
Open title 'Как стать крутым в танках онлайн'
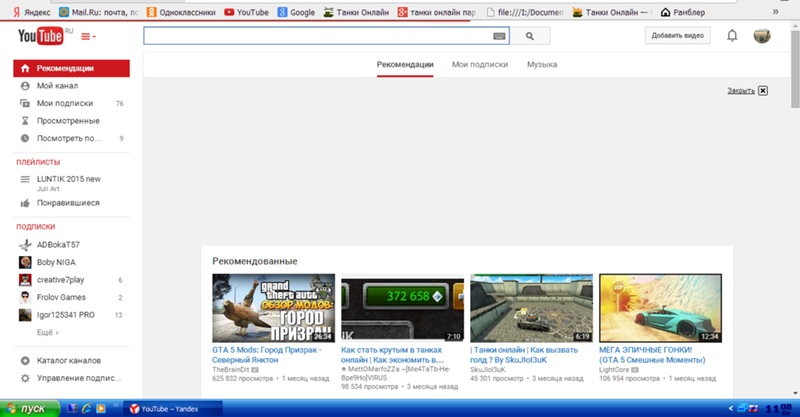(x=392, y=355)
